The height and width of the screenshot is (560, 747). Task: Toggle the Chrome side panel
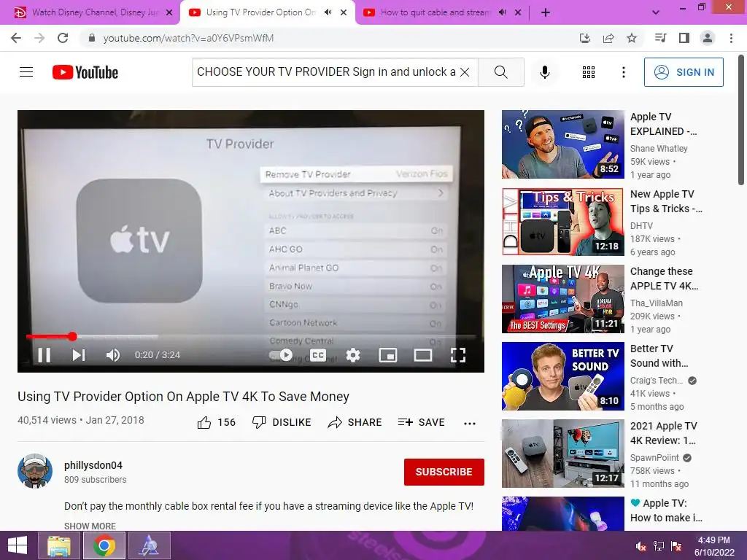click(684, 38)
